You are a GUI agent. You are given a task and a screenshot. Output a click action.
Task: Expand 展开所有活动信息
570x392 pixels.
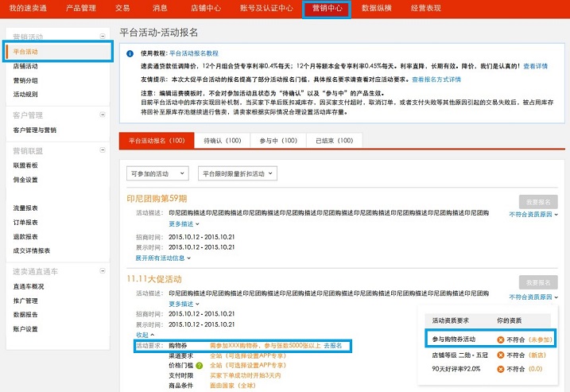163,258
